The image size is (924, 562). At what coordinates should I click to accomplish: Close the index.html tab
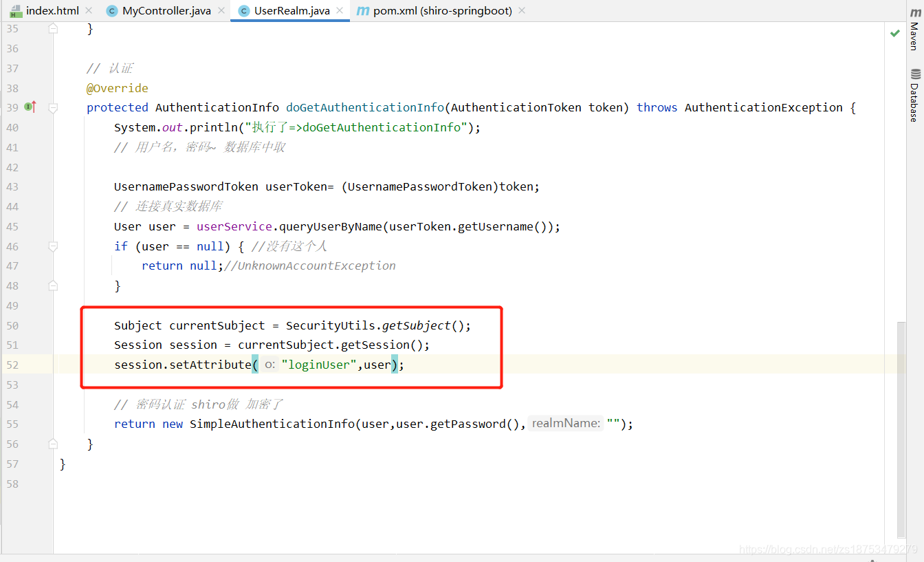click(x=89, y=11)
